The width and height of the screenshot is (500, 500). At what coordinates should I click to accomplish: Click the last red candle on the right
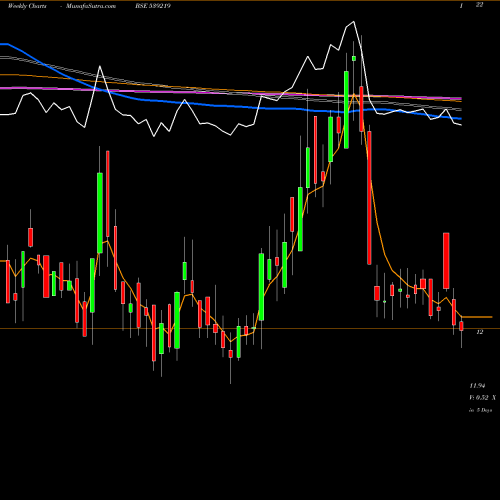[461, 326]
